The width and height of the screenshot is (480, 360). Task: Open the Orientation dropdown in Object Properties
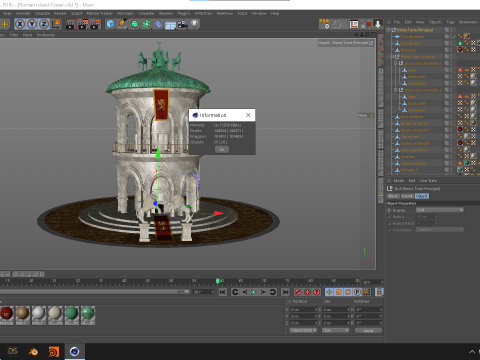click(x=440, y=230)
